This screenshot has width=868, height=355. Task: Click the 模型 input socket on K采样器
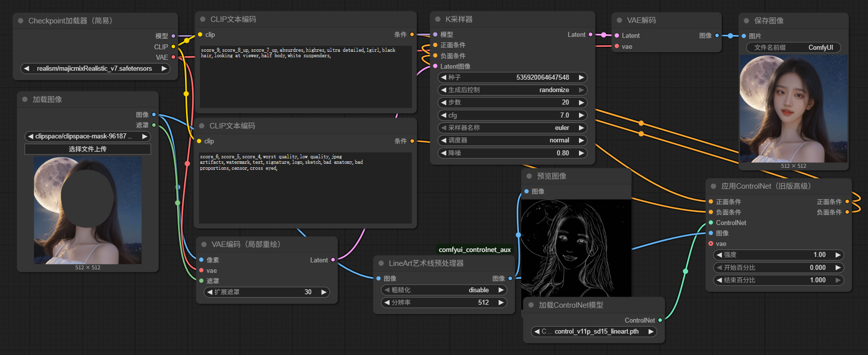(435, 35)
